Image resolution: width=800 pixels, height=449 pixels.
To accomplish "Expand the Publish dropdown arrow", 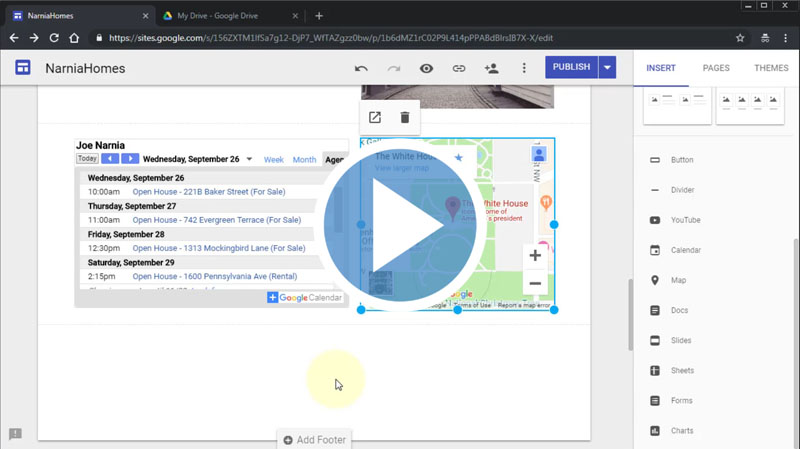I will pyautogui.click(x=608, y=68).
